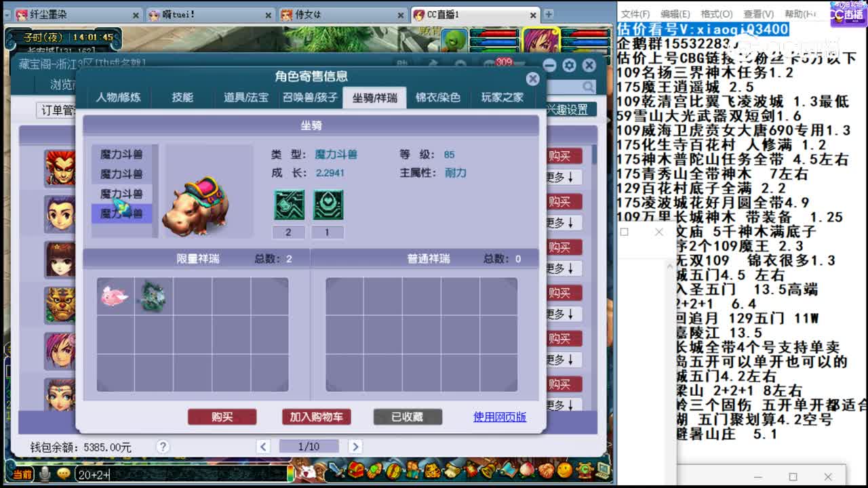Click the peach icon in bottom toolbar
This screenshot has width=868, height=488.
coord(527,470)
